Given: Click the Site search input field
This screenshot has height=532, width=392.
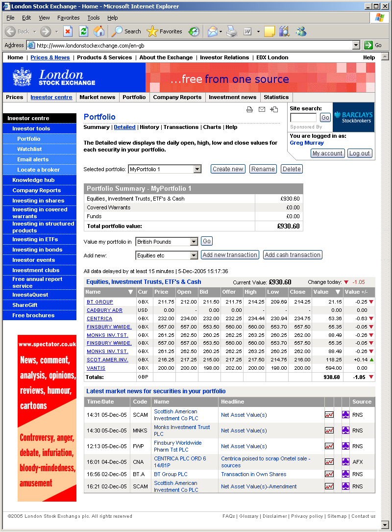Looking at the screenshot, I should [303, 117].
